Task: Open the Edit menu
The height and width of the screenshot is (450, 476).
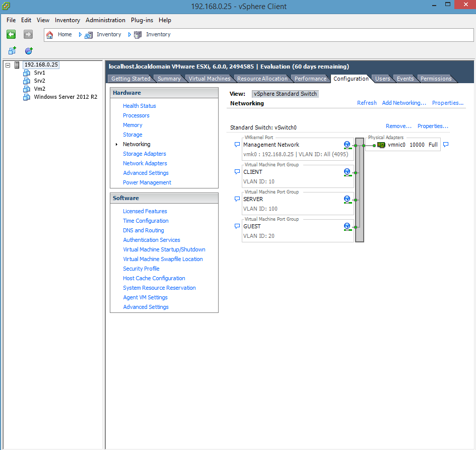Action: (26, 20)
